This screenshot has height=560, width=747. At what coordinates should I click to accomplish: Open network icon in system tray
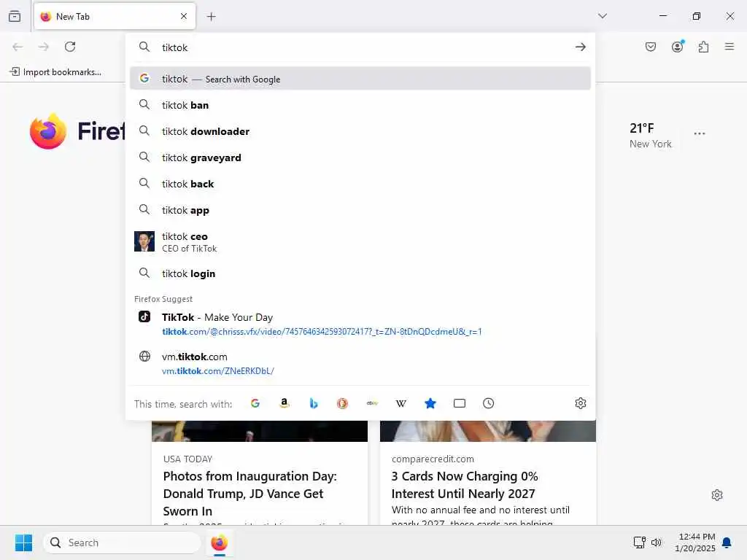[639, 542]
